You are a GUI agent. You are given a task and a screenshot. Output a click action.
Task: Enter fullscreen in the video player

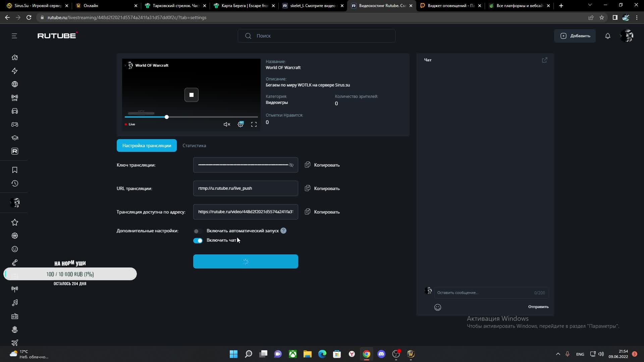(254, 124)
